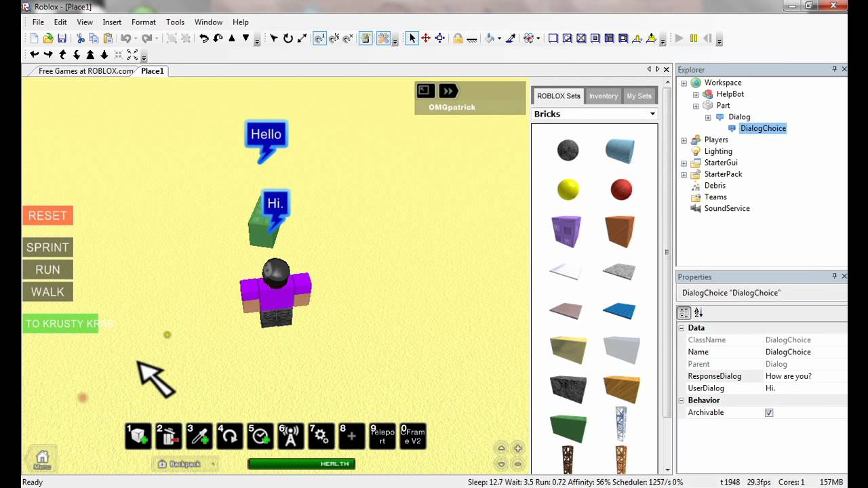Screen dimensions: 868x488
Task: Switch to the Inventory tab
Action: [604, 96]
